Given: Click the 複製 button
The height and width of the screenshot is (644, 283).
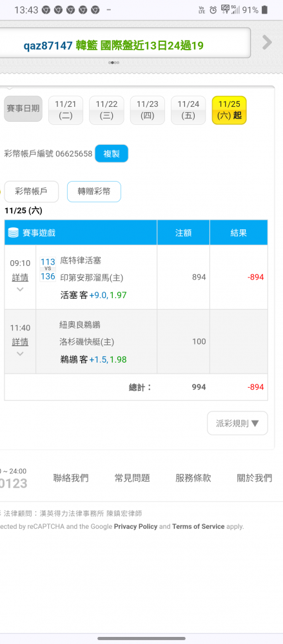Looking at the screenshot, I should coord(112,154).
